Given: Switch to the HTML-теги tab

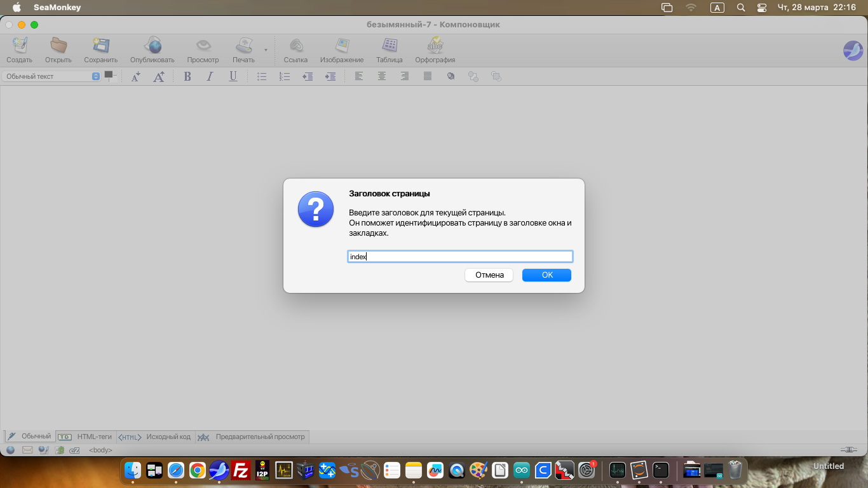Looking at the screenshot, I should 86,437.
